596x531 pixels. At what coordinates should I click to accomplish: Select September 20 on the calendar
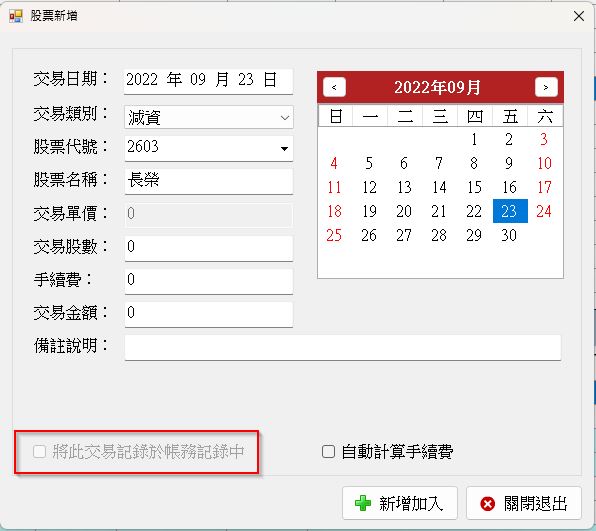(x=404, y=211)
